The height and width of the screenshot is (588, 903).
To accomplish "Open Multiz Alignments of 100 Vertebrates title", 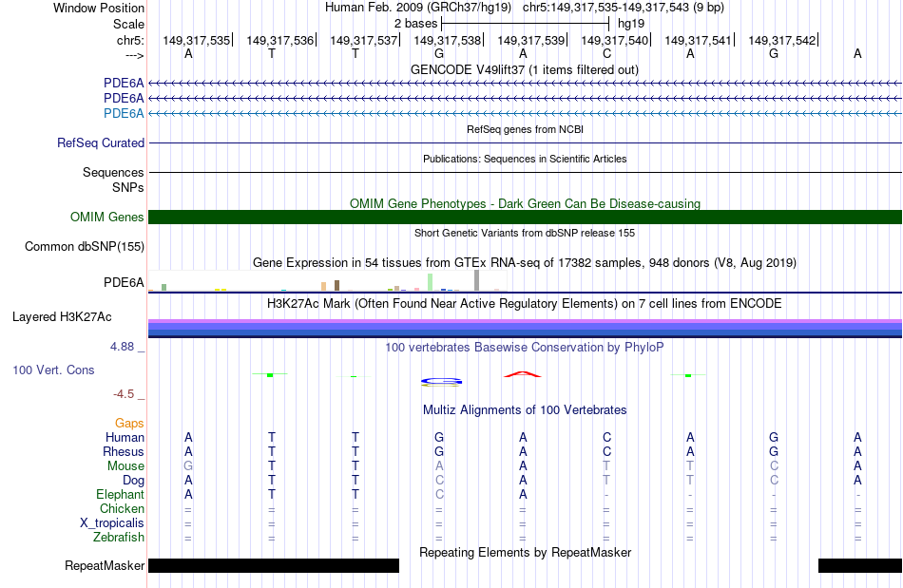I will coord(525,409).
